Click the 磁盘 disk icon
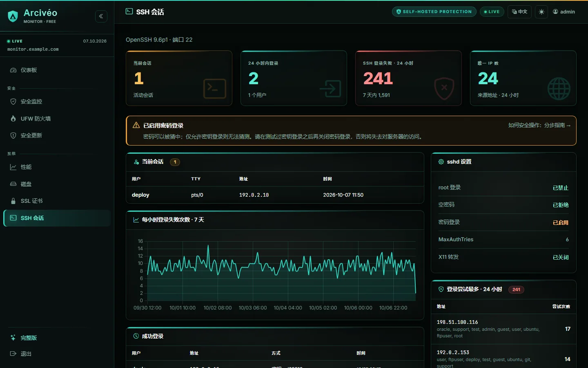This screenshot has width=588, height=368. pyautogui.click(x=13, y=184)
